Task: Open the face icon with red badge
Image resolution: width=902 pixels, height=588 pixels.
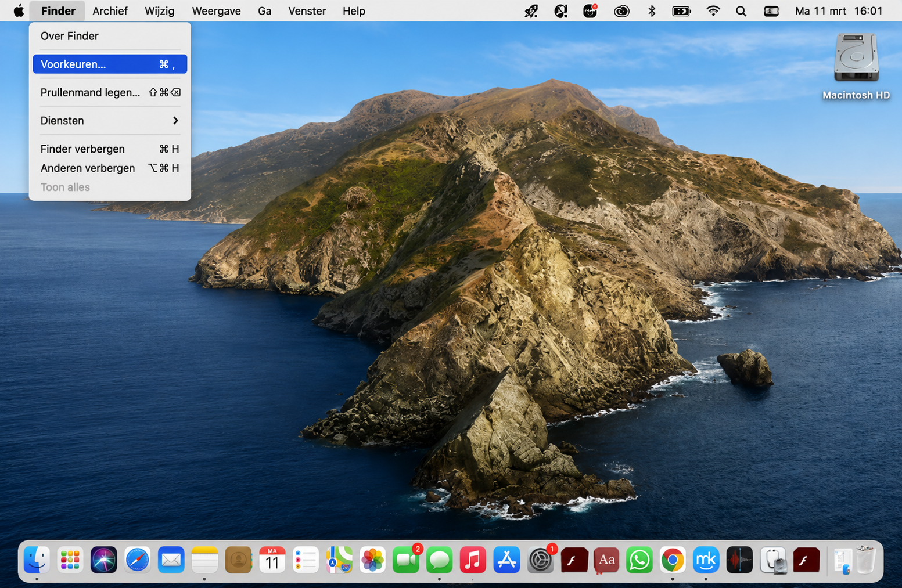Action: point(590,11)
